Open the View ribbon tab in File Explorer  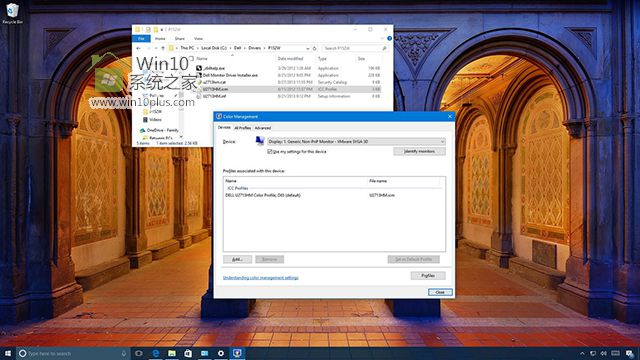[198, 38]
